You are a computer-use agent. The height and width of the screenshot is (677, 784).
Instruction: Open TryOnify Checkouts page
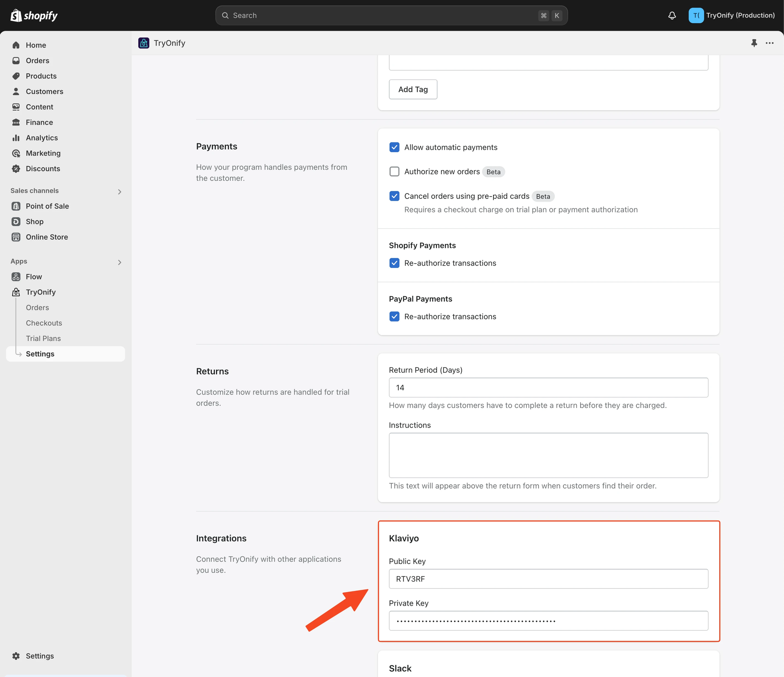click(44, 323)
